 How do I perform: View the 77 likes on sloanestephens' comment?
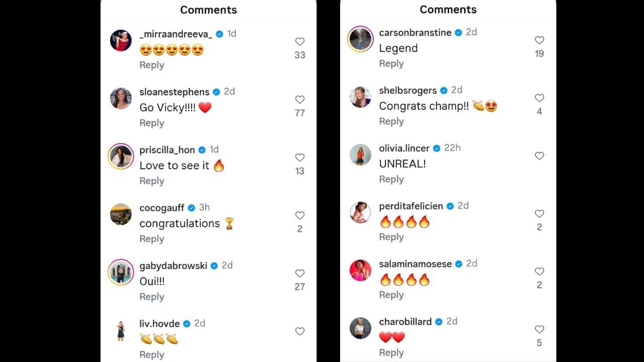tap(300, 113)
